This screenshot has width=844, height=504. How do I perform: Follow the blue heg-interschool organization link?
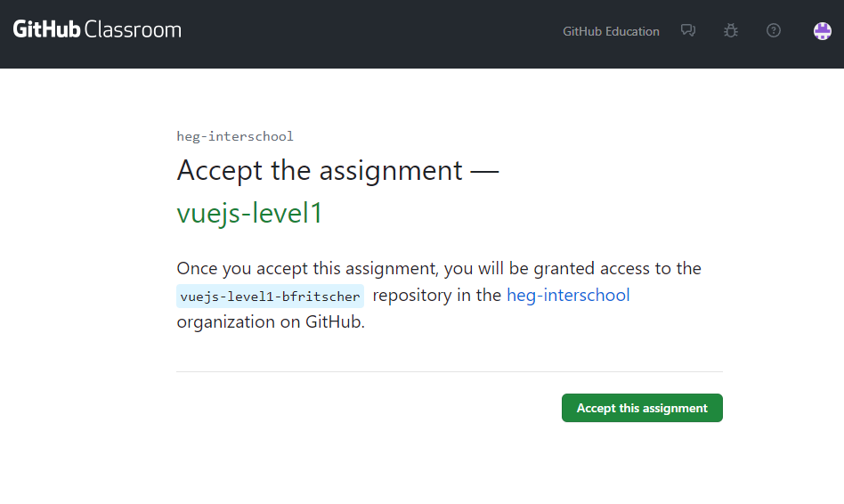pyautogui.click(x=568, y=295)
